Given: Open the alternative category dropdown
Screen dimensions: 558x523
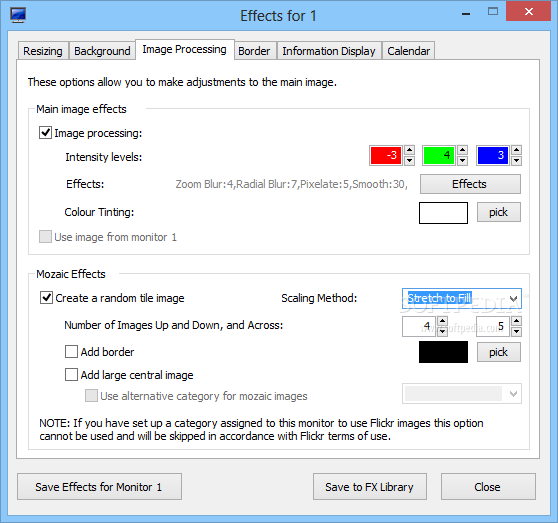Looking at the screenshot, I should [462, 393].
